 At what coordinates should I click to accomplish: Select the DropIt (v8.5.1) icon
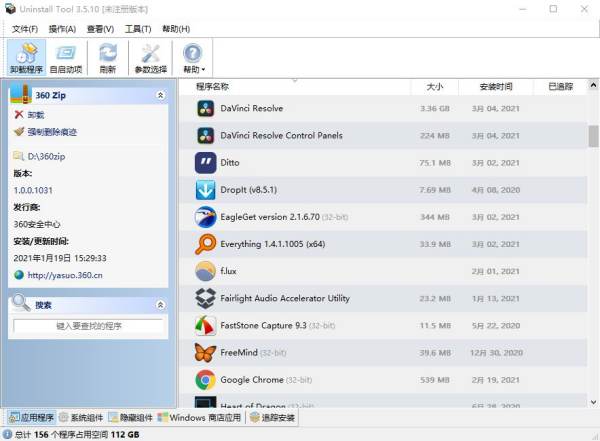(x=205, y=190)
